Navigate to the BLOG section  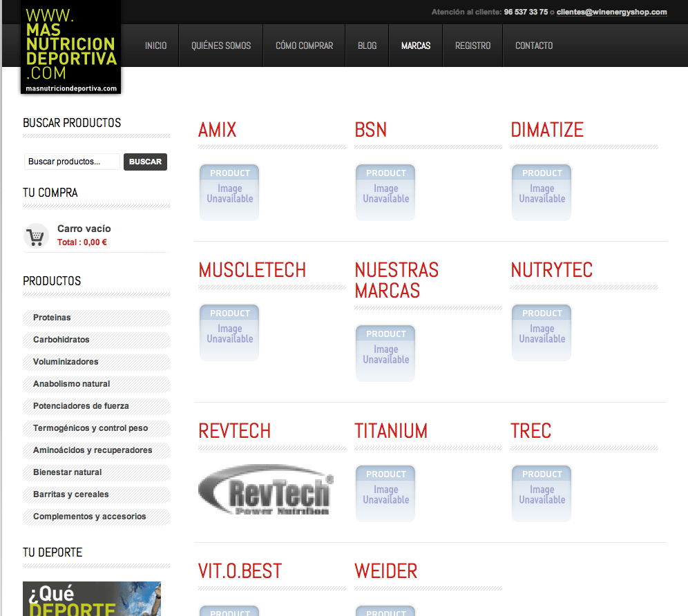[x=367, y=46]
